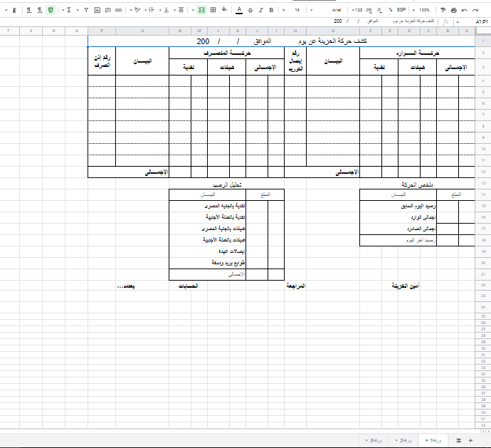Switch to sheet tab ورقة3

click(x=373, y=440)
